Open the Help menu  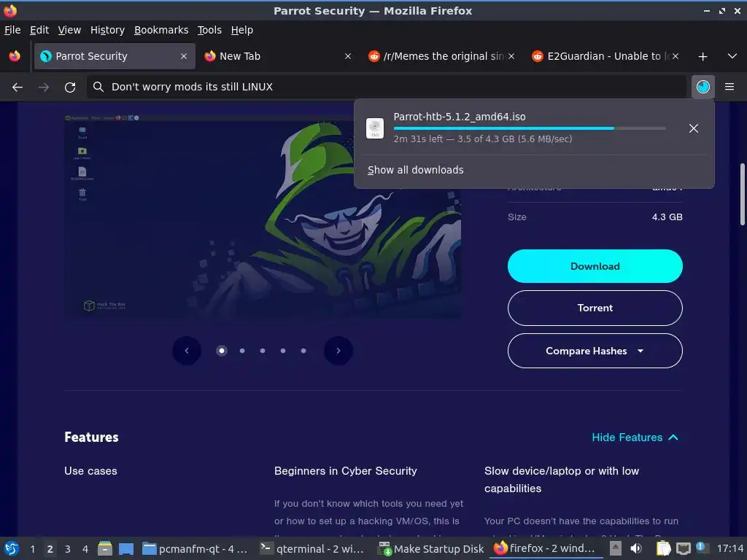click(242, 30)
